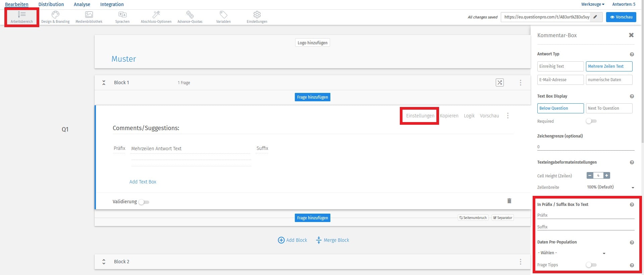Show help for Text Box Display

click(632, 96)
